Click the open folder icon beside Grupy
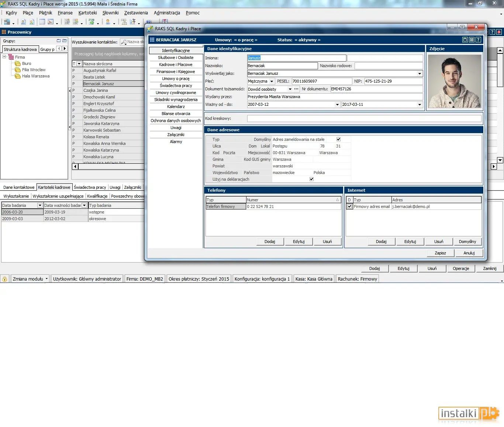Image resolution: width=504 pixels, height=427 pixels. 65,41
